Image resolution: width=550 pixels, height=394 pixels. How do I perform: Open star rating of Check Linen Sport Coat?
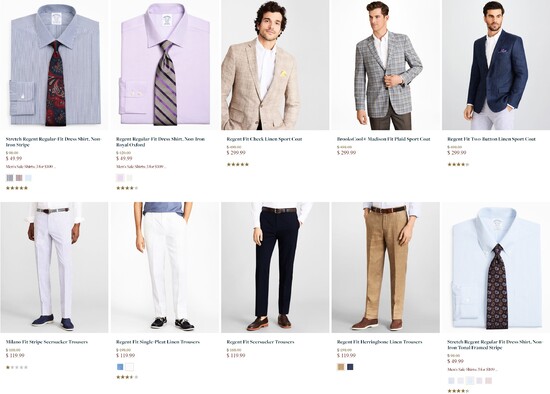[238, 164]
